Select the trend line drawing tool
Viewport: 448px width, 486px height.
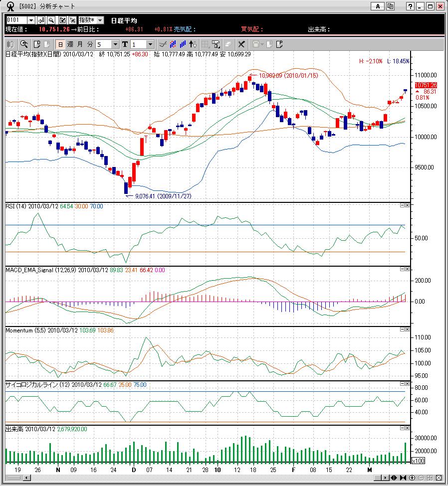[x=163, y=44]
